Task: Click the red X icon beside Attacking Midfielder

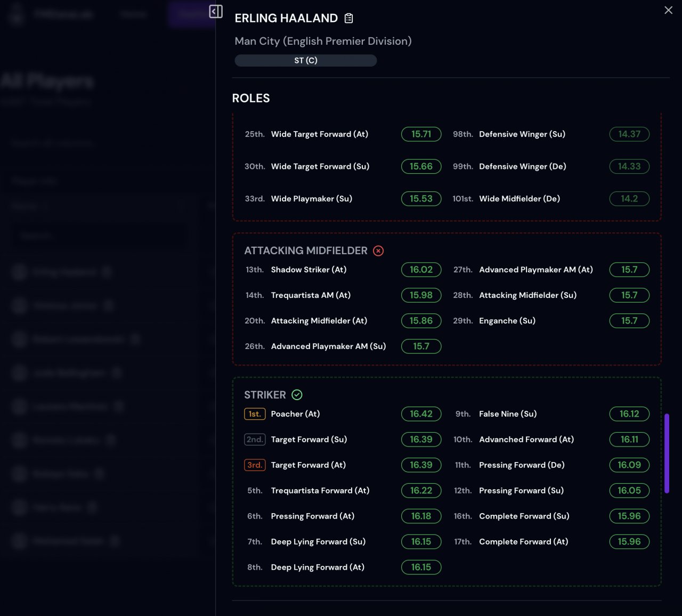Action: [378, 250]
